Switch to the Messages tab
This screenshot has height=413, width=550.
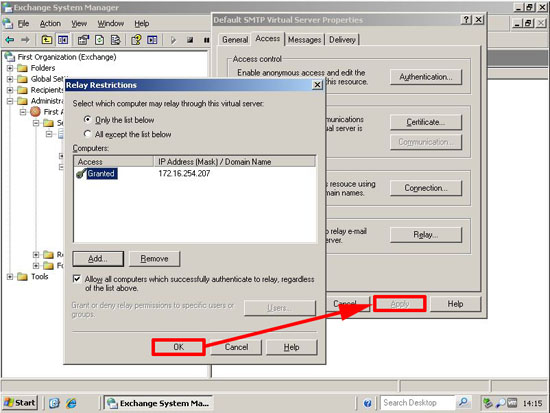pyautogui.click(x=304, y=40)
